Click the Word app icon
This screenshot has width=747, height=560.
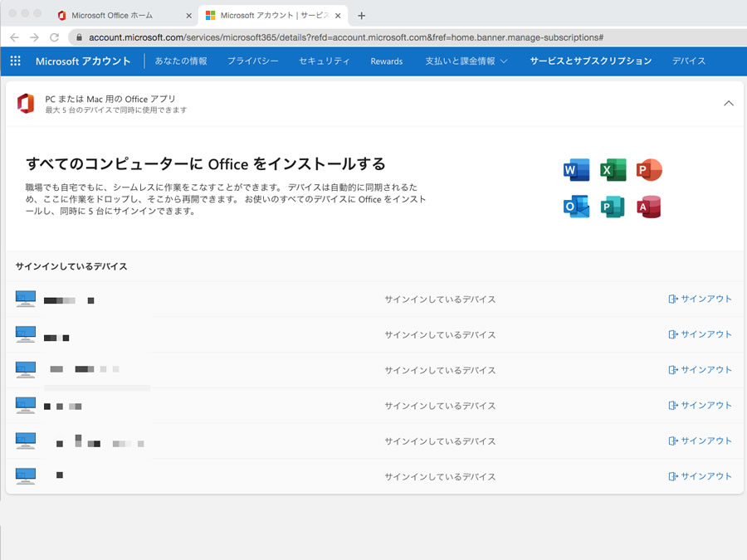click(577, 170)
